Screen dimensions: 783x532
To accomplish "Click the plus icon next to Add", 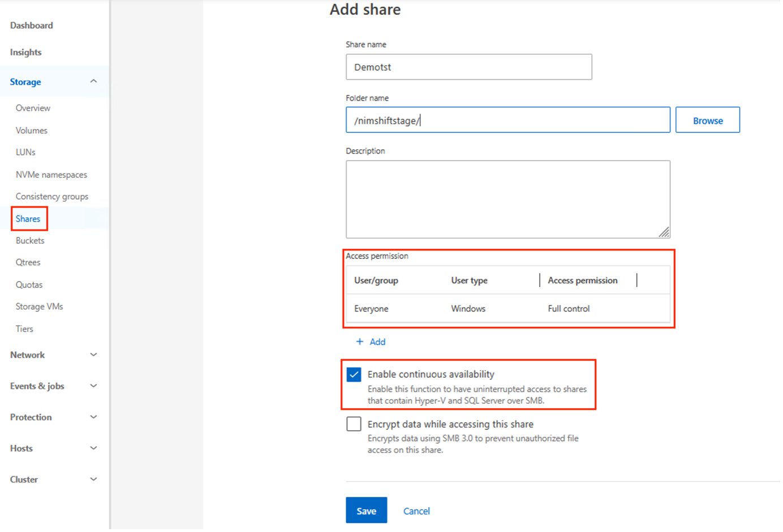I will tap(359, 341).
